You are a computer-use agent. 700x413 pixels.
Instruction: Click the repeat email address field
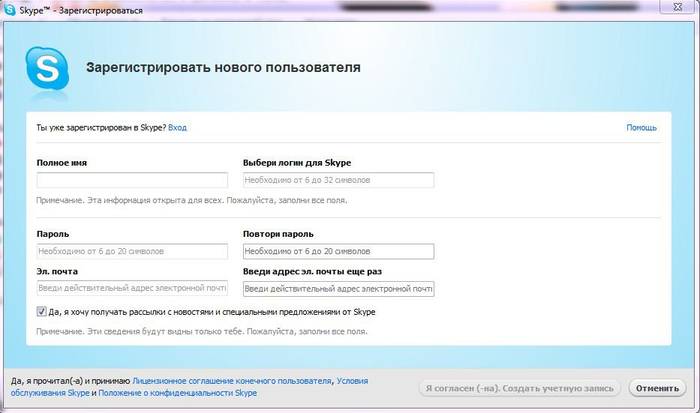click(x=338, y=289)
